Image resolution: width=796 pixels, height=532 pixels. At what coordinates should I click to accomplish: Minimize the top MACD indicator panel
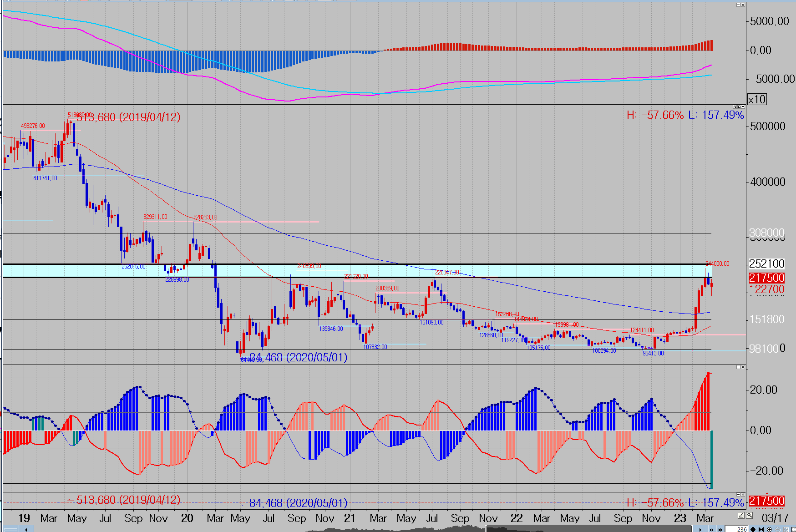(x=738, y=5)
